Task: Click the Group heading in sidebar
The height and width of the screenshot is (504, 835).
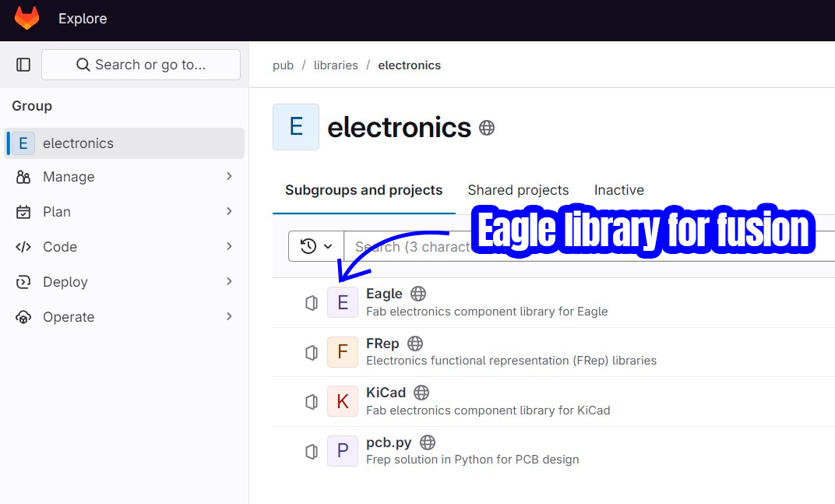Action: [32, 106]
